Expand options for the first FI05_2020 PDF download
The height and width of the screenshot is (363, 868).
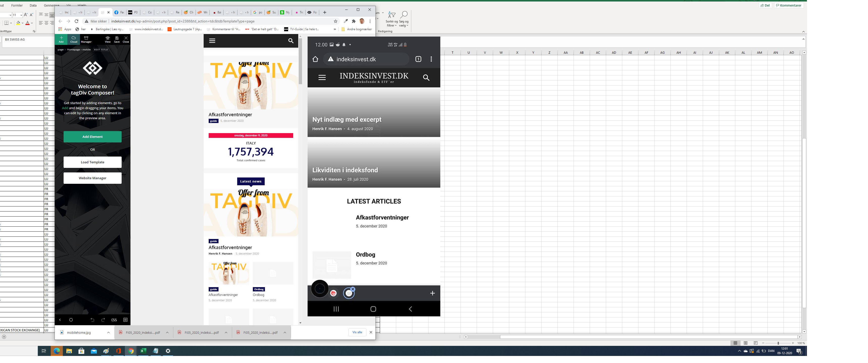point(167,333)
